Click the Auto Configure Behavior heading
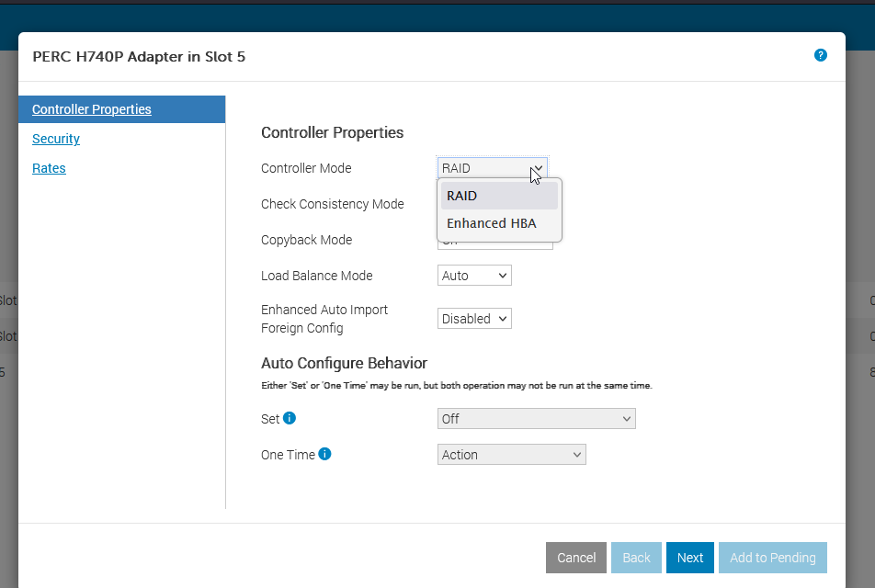The image size is (875, 588). [345, 363]
